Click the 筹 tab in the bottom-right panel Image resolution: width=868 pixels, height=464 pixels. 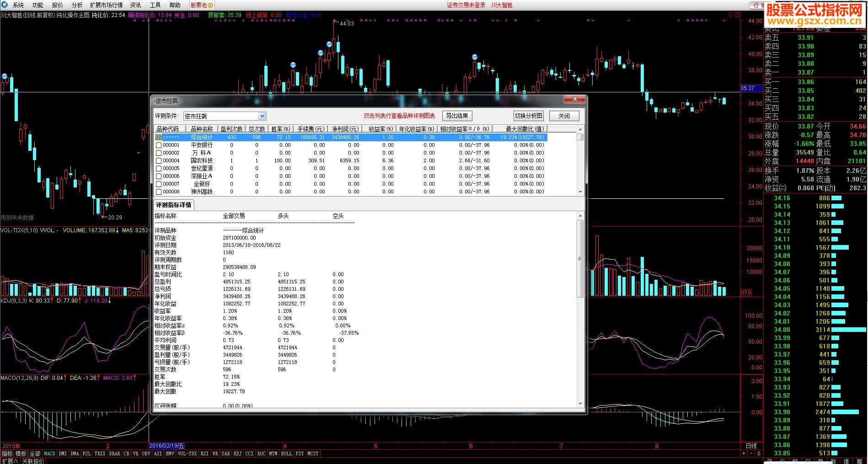click(x=859, y=461)
